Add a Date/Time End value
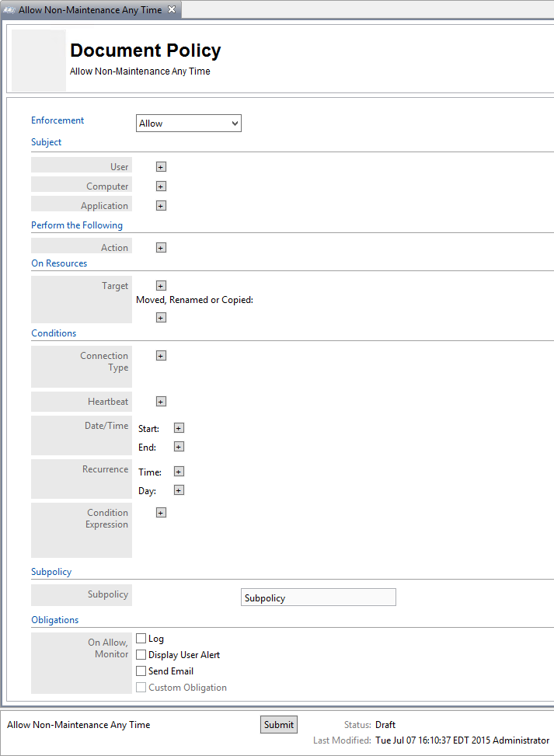The image size is (554, 756). (x=179, y=447)
